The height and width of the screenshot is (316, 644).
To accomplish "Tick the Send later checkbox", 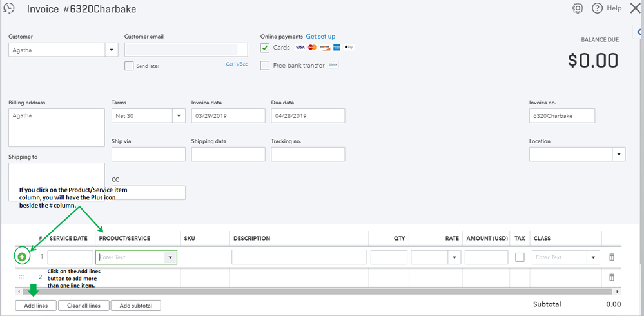I will point(129,66).
